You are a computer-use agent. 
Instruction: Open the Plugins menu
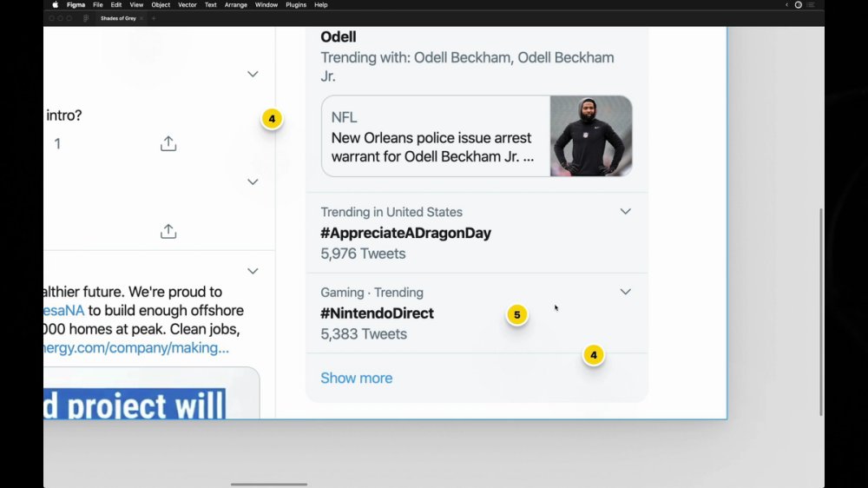click(x=296, y=5)
